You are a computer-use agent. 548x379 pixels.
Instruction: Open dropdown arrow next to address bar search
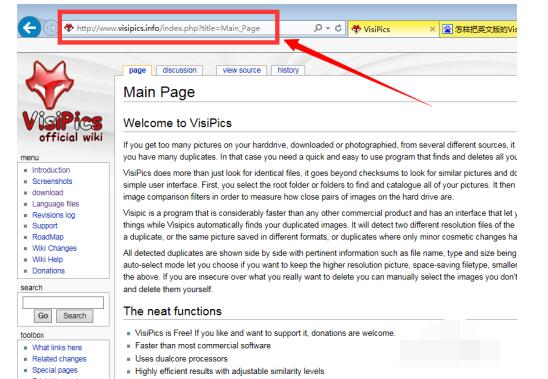328,28
